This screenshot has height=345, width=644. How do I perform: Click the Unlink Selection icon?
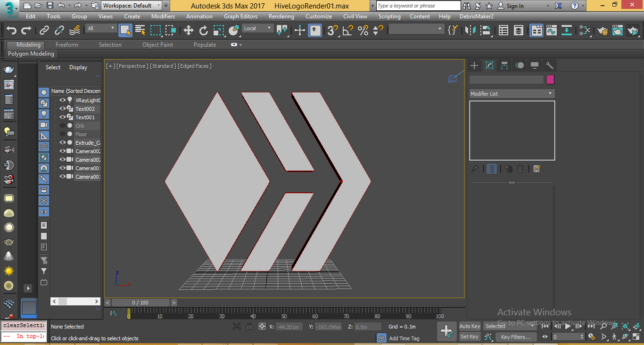(59, 31)
